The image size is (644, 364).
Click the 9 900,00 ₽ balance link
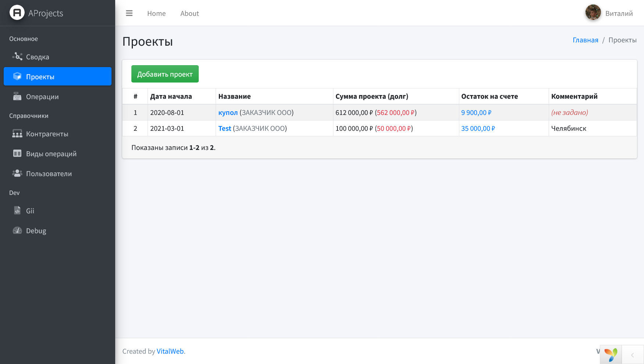point(476,112)
